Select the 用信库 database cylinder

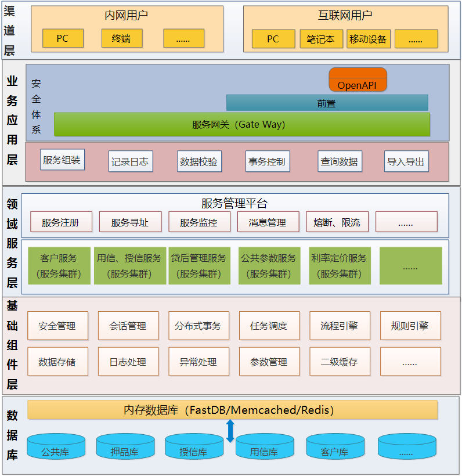pyautogui.click(x=264, y=447)
